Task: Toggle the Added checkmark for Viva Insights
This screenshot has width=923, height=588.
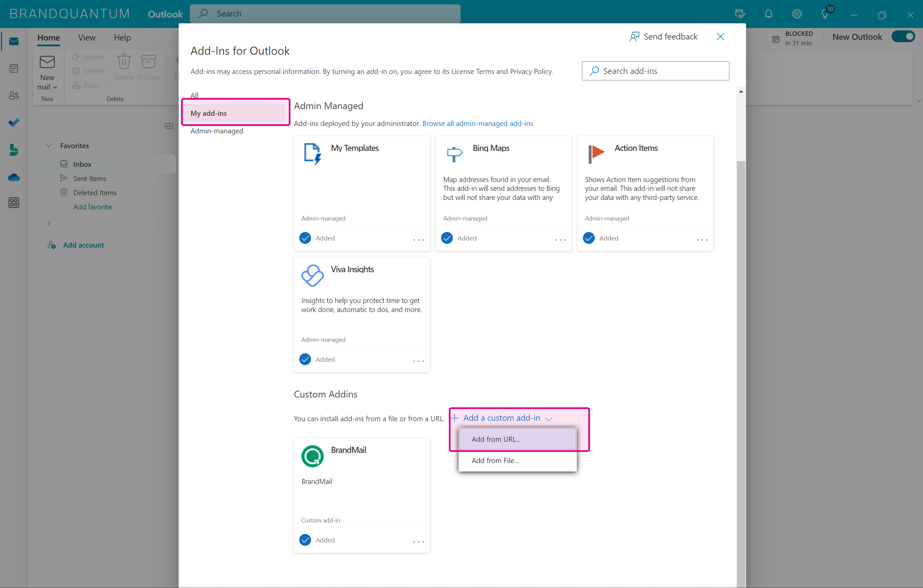Action: point(305,359)
